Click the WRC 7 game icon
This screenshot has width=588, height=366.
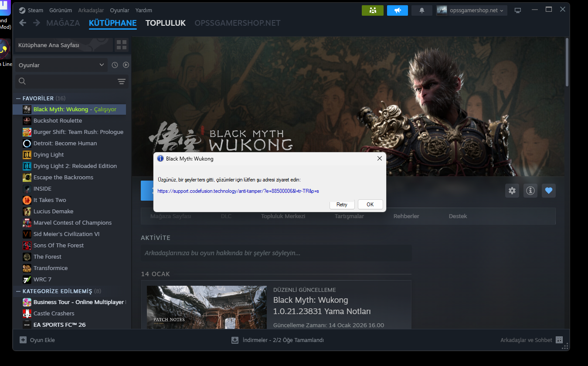pos(27,279)
